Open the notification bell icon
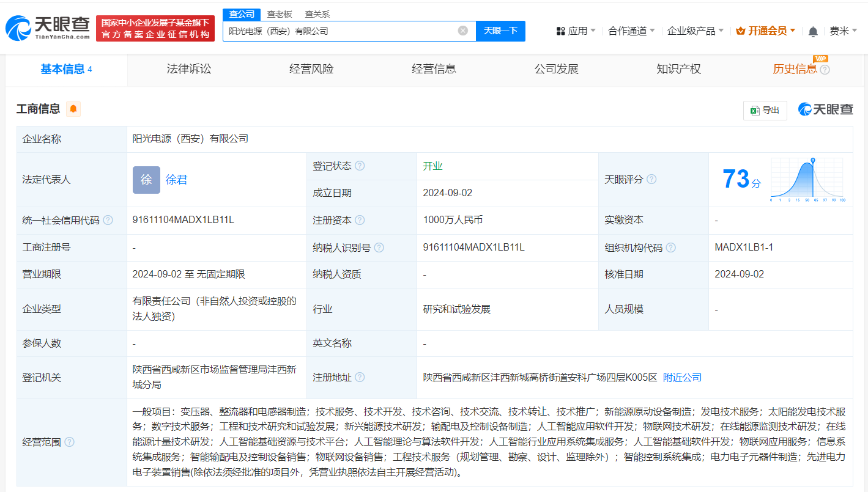 tap(814, 31)
